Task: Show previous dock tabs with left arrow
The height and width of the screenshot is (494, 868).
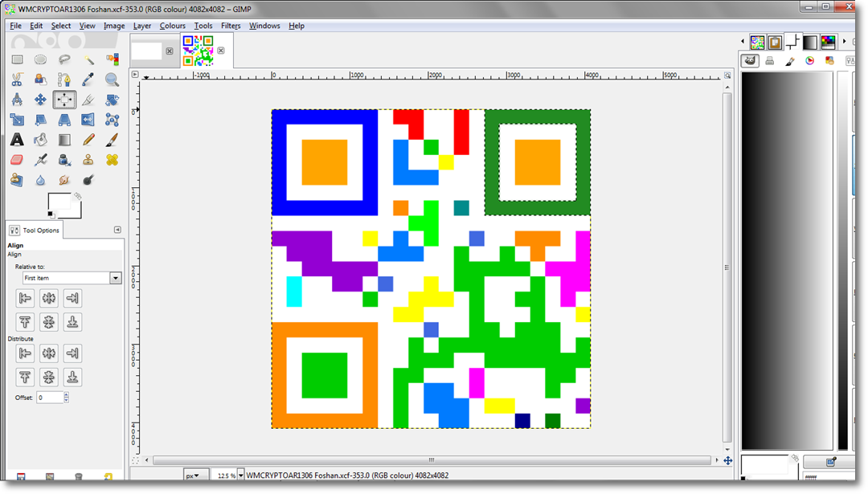Action: (x=743, y=42)
